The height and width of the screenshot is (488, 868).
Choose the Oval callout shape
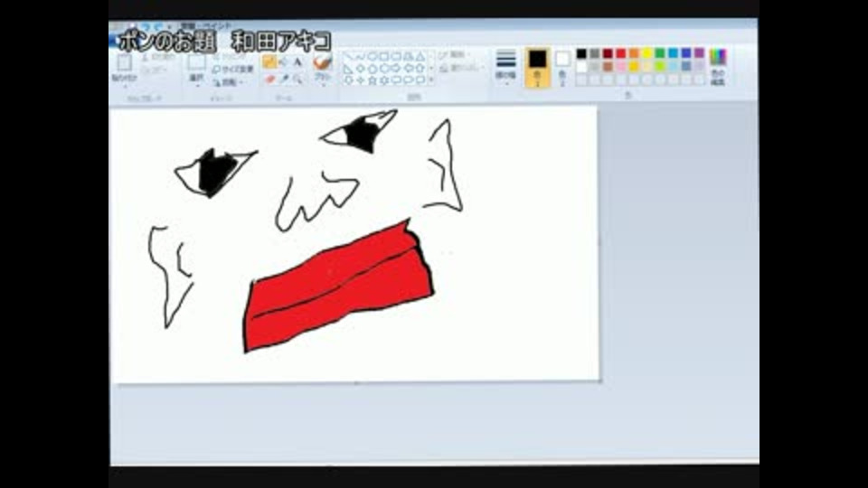pos(408,80)
